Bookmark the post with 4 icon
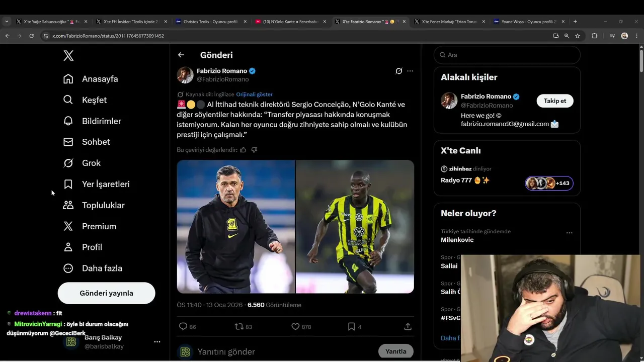Image resolution: width=644 pixels, height=362 pixels. pyautogui.click(x=354, y=327)
